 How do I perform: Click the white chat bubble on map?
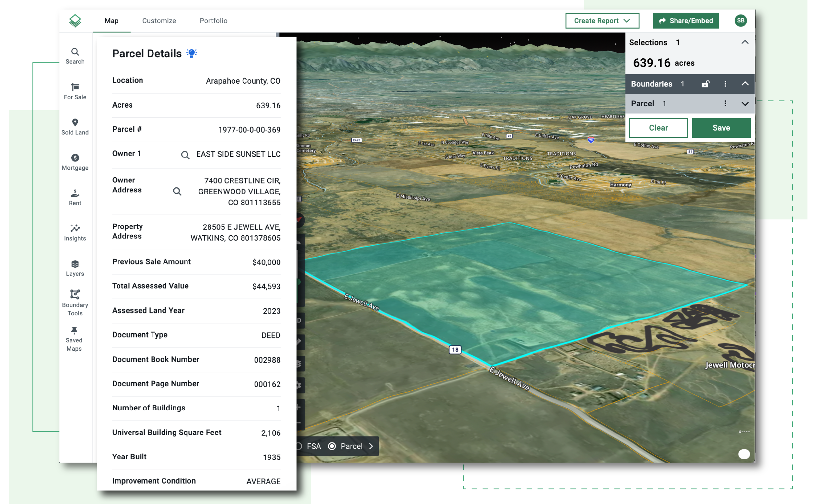point(744,454)
